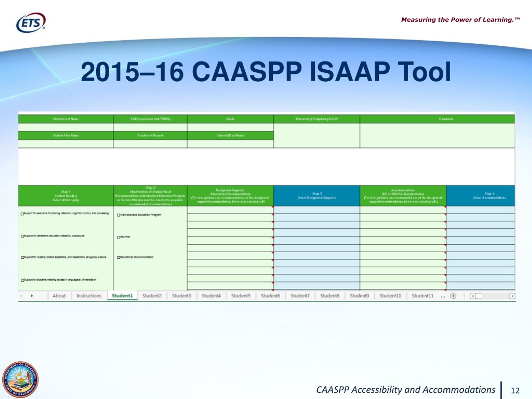532x399 pixels.
Task: Click the previous-sheet navigation arrow
Action: pyautogui.click(x=21, y=296)
